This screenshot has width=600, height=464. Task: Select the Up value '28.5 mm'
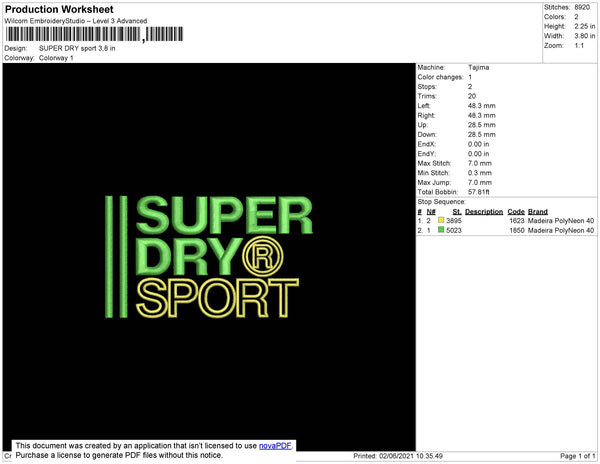tap(481, 125)
